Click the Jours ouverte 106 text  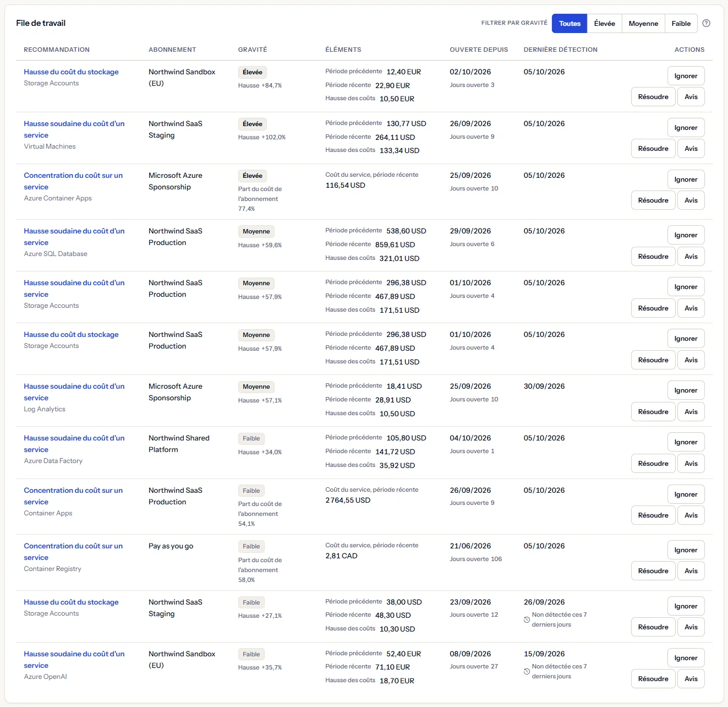pos(475,559)
